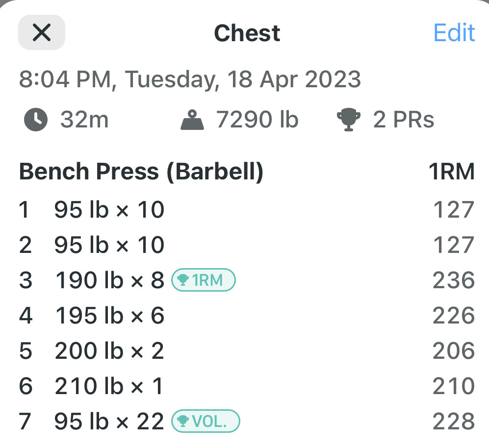Select set 3, 190 lb × 8
Viewport: 489px width, 448px height.
click(x=246, y=280)
